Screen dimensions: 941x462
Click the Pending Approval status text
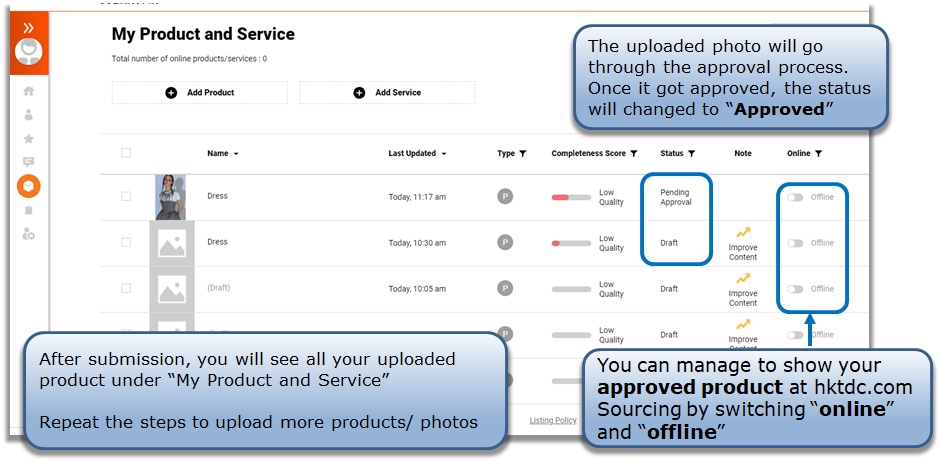click(x=676, y=197)
